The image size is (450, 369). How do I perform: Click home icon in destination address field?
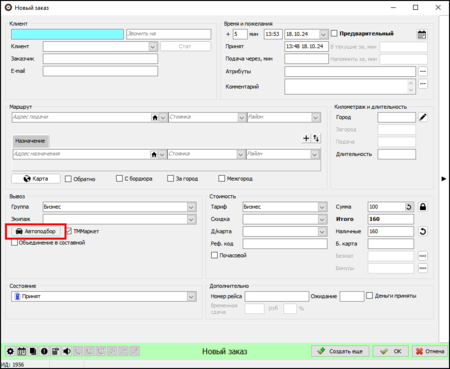(x=154, y=154)
